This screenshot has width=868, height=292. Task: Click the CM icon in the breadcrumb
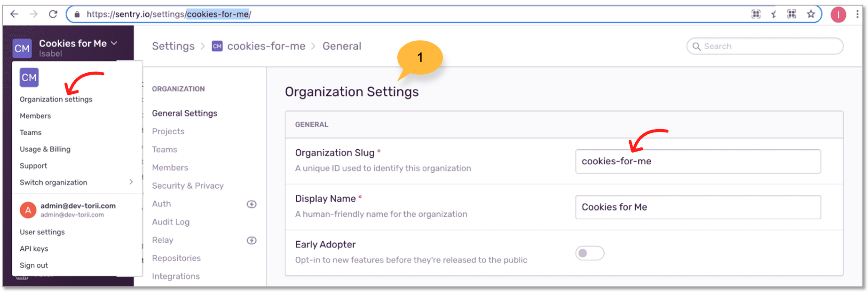click(x=217, y=46)
